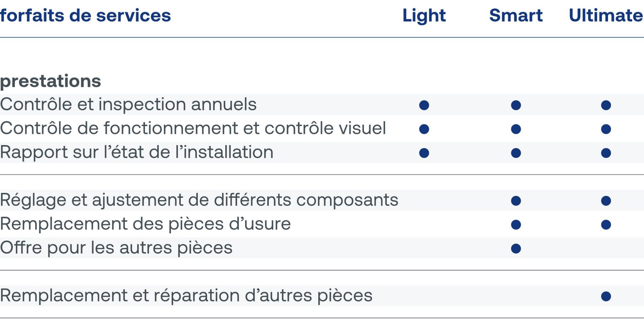Click Light dot for "Contrôle et inspection annuels"

[x=424, y=105]
